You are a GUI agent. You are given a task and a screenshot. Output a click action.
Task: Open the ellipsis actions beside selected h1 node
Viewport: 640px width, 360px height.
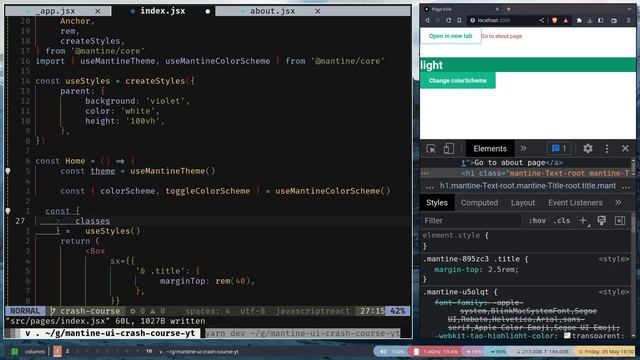425,173
